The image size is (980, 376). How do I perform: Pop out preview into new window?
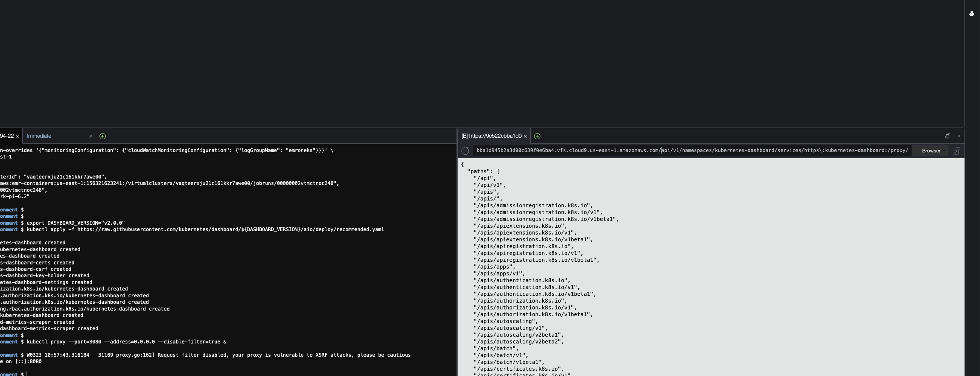coord(956,151)
